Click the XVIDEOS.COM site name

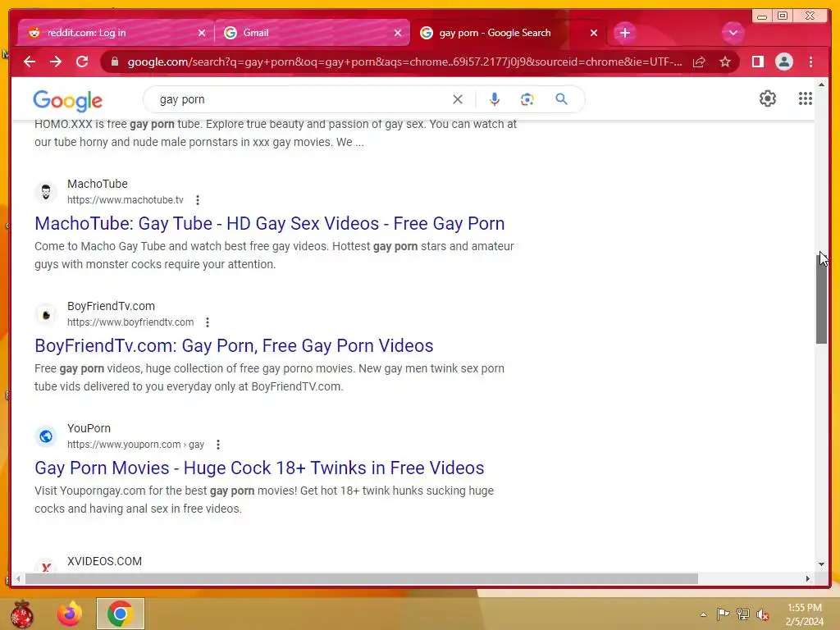[104, 561]
